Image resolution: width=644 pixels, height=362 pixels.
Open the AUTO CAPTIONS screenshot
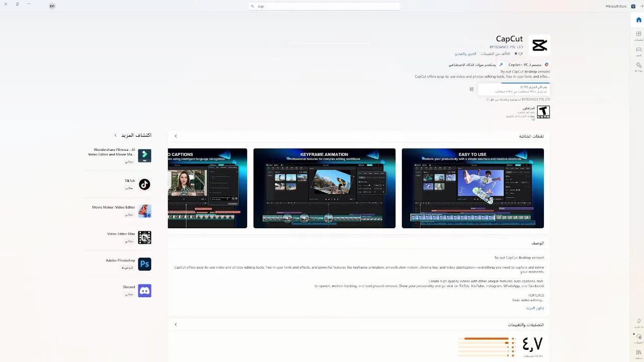point(207,188)
